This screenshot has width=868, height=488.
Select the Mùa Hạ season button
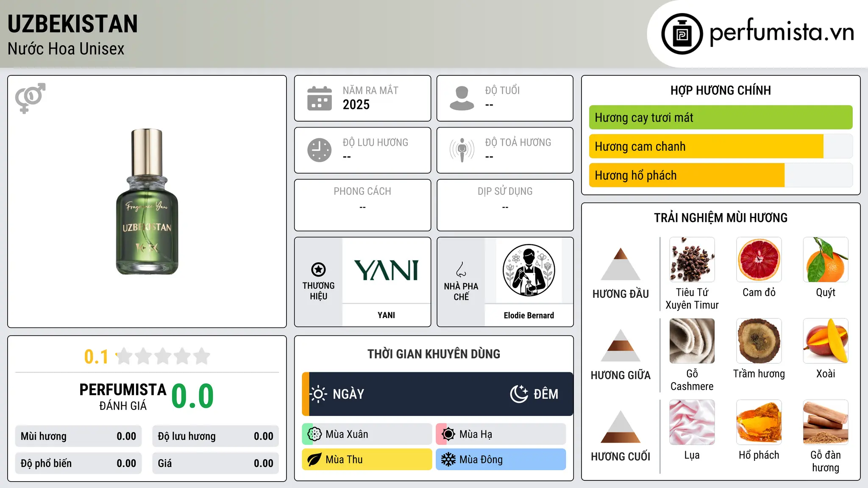(501, 434)
